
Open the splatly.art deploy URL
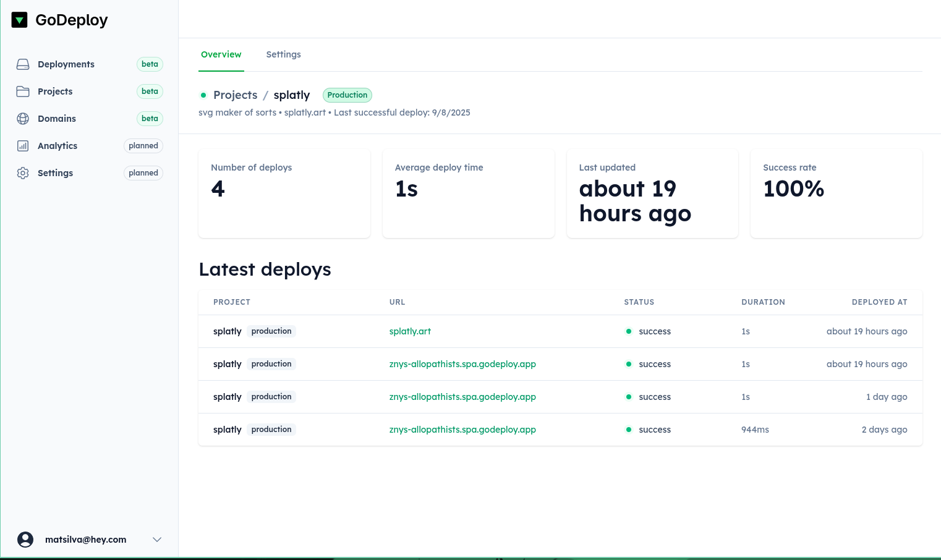point(410,331)
